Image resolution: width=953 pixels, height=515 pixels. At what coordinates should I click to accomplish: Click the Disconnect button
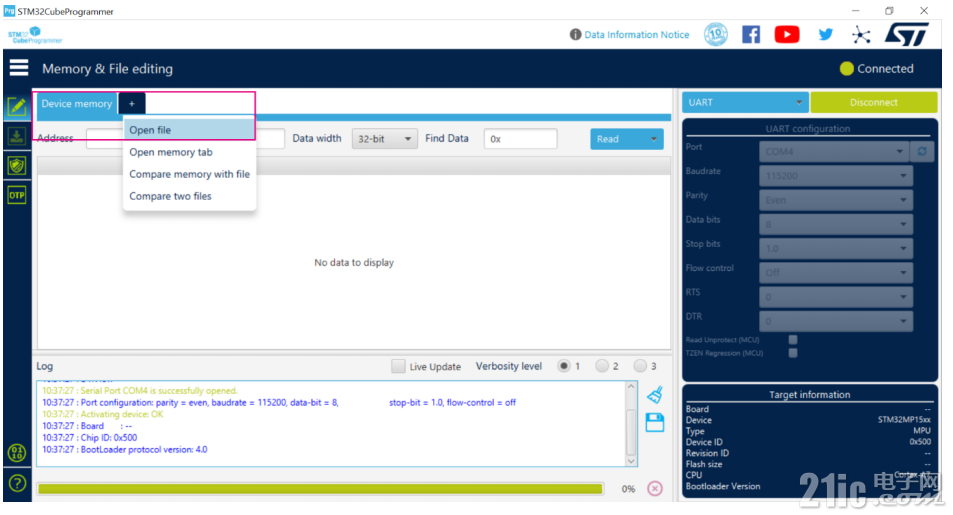point(873,102)
